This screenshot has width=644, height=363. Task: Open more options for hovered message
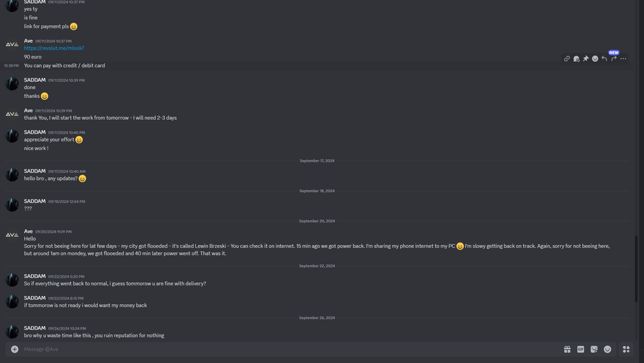pyautogui.click(x=623, y=59)
